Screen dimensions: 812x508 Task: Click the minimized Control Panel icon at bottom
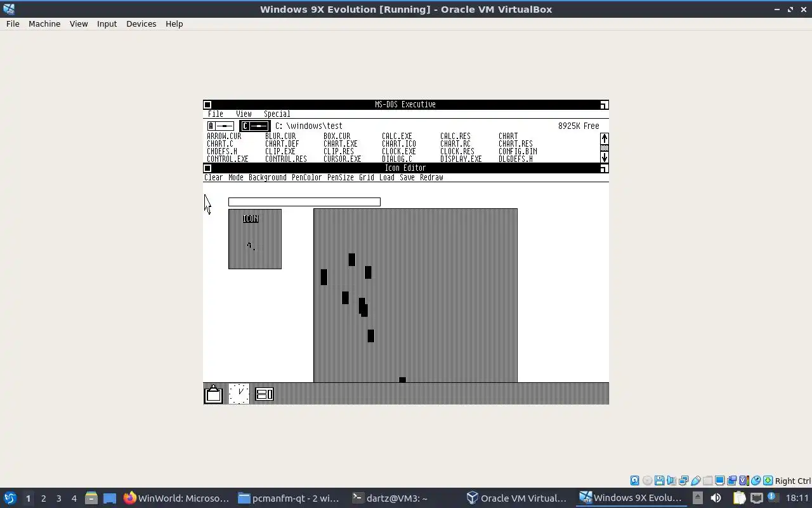[x=264, y=394]
